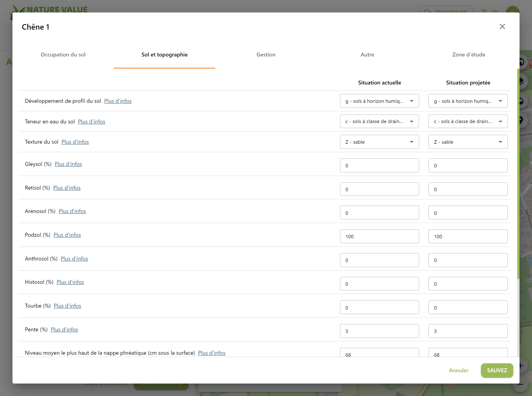This screenshot has height=396, width=532.
Task: Expand projected Teneur en eau dropdown
Action: coord(468,121)
